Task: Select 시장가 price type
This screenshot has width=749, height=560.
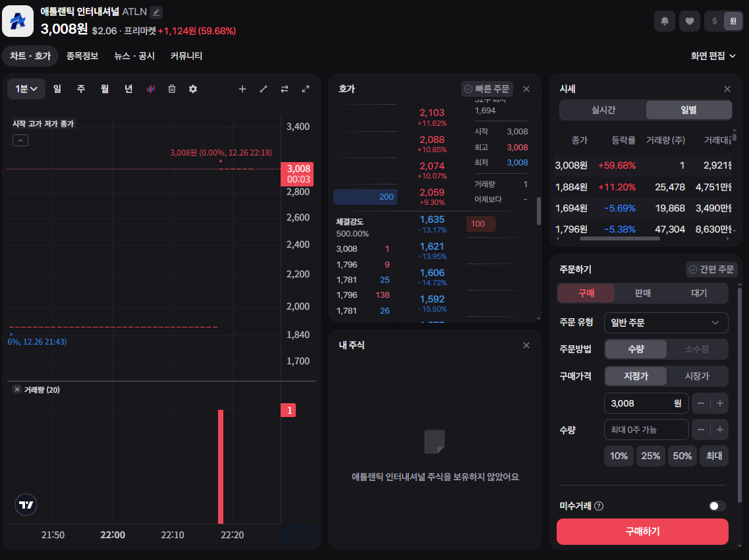Action: (696, 376)
